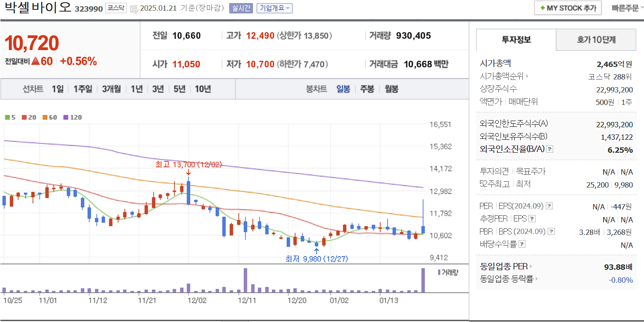Open the 추정PER | EPS help icon
The image size is (644, 322).
pos(532,218)
